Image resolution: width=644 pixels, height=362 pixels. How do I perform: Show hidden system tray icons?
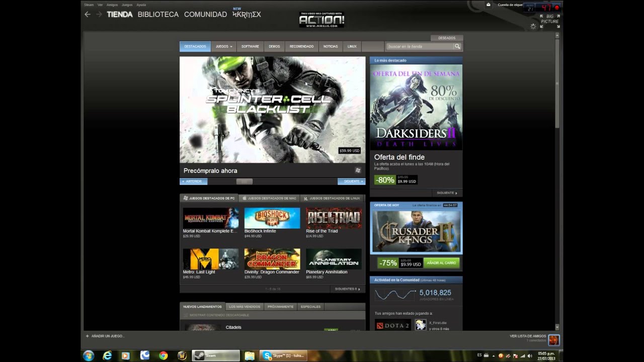pyautogui.click(x=493, y=355)
